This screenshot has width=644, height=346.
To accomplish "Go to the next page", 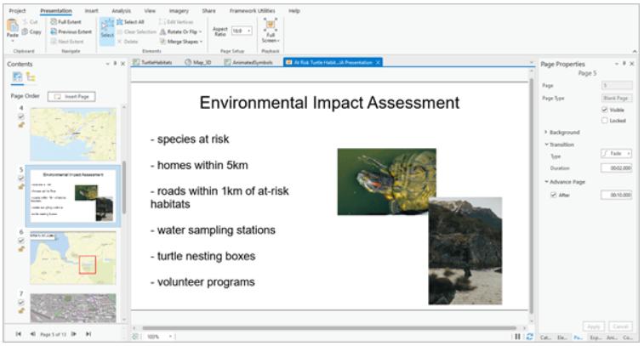I will tap(74, 334).
